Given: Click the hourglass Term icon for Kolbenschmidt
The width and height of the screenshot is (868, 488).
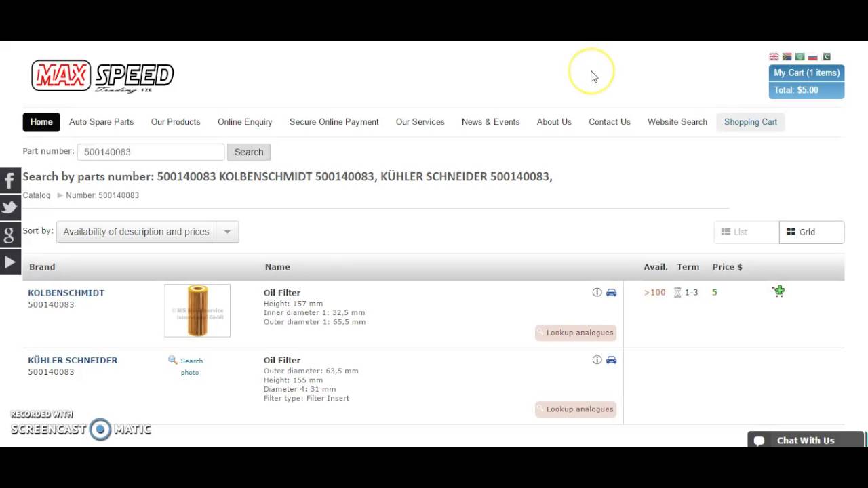Looking at the screenshot, I should [x=677, y=293].
